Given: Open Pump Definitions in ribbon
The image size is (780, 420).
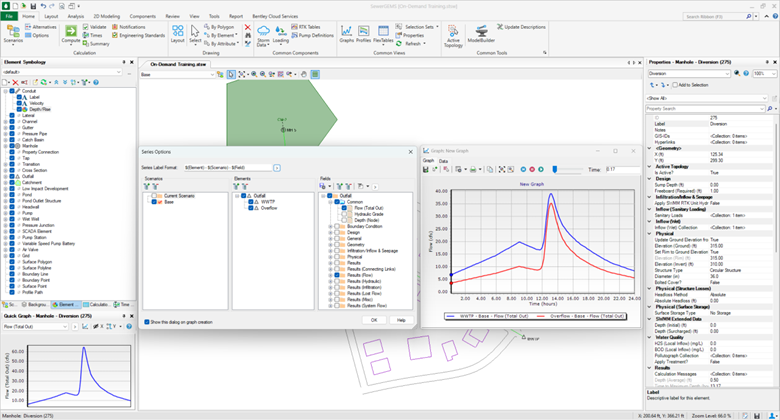Looking at the screenshot, I should (312, 35).
